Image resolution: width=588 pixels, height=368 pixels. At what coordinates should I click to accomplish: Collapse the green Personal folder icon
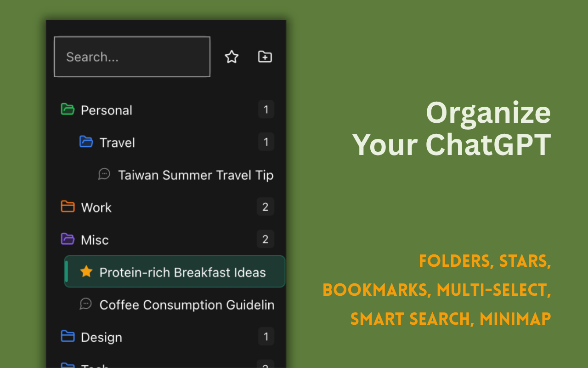(68, 109)
